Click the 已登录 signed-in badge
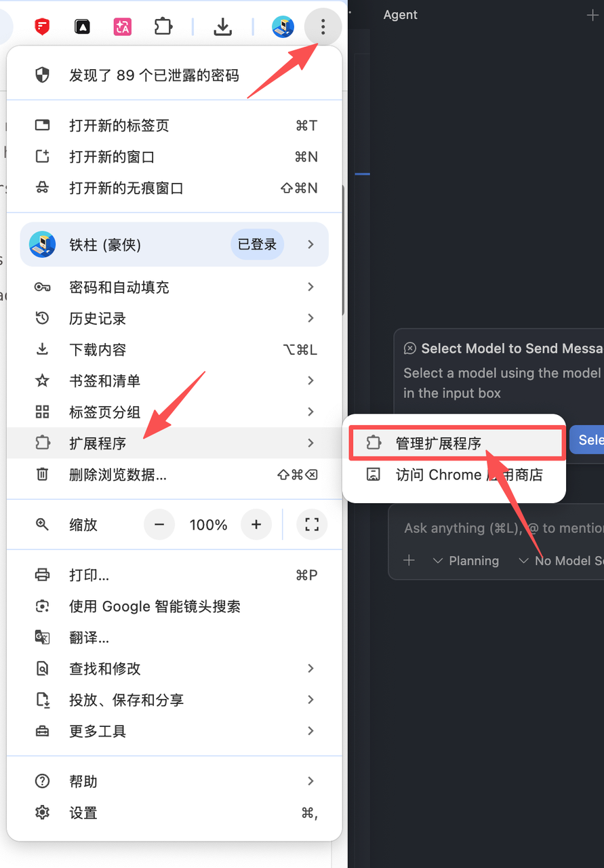 257,245
